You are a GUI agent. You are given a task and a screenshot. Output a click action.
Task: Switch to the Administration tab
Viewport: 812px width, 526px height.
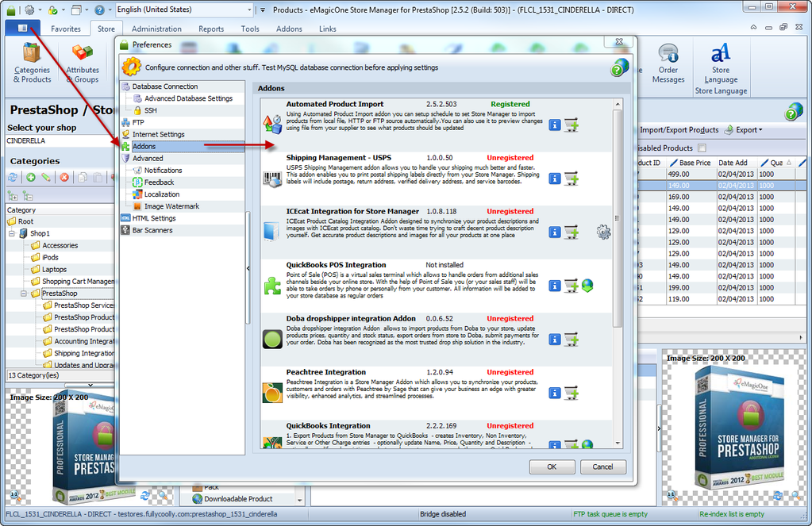(156, 29)
